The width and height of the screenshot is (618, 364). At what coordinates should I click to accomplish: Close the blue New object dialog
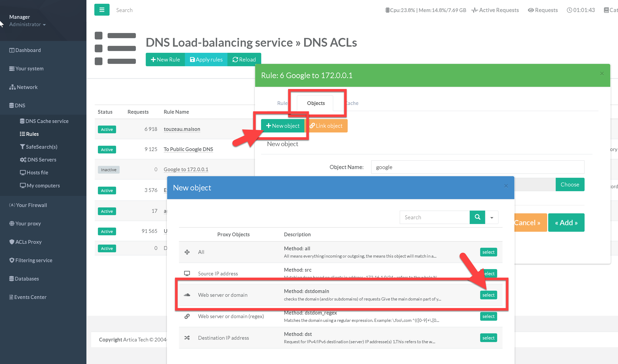coord(506,186)
